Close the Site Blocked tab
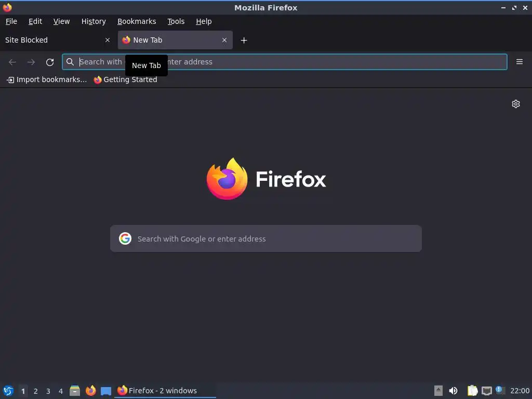The image size is (532, 399). (x=108, y=40)
